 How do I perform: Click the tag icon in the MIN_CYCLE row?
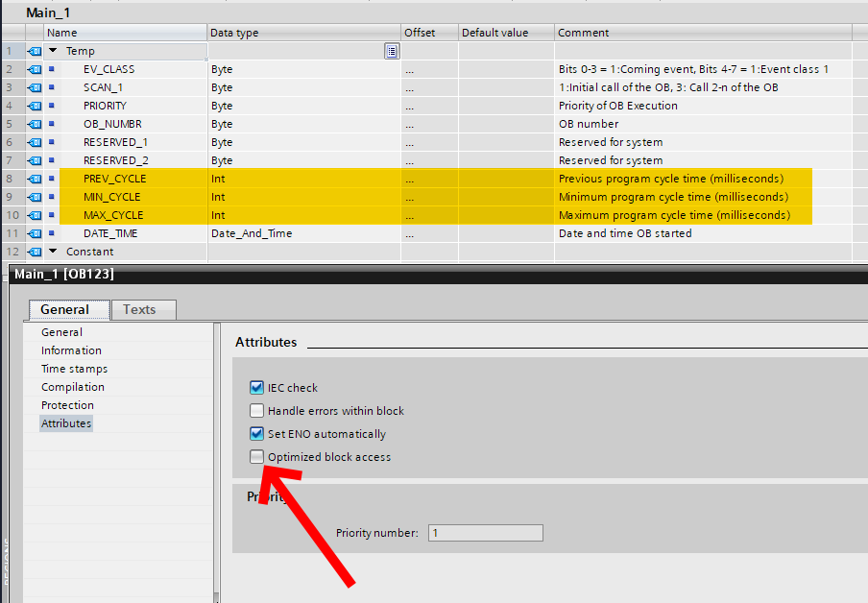(35, 197)
